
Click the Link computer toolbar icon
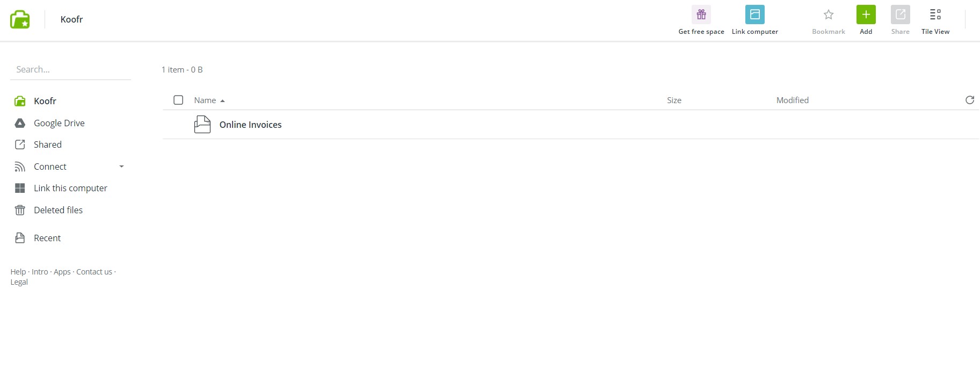tap(754, 15)
